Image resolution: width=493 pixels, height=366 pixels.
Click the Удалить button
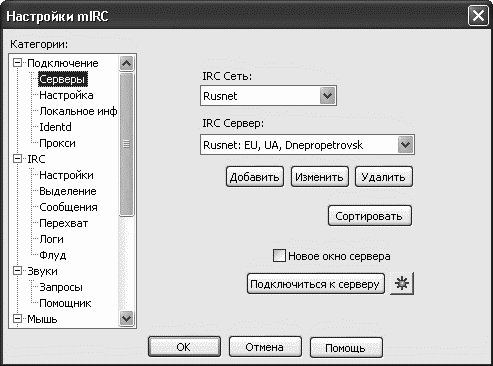[383, 177]
